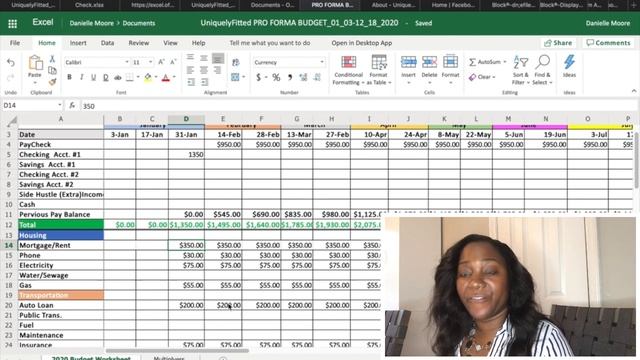Cut selection with scissors icon
The height and width of the screenshot is (360, 640).
coord(52,59)
